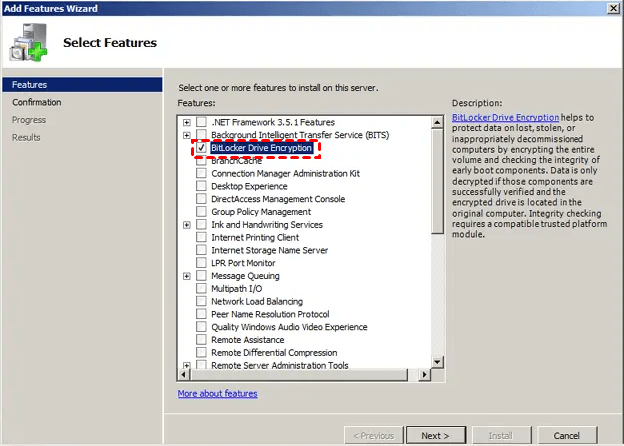The height and width of the screenshot is (446, 624).
Task: Select the Features wizard step
Action: pyautogui.click(x=82, y=85)
